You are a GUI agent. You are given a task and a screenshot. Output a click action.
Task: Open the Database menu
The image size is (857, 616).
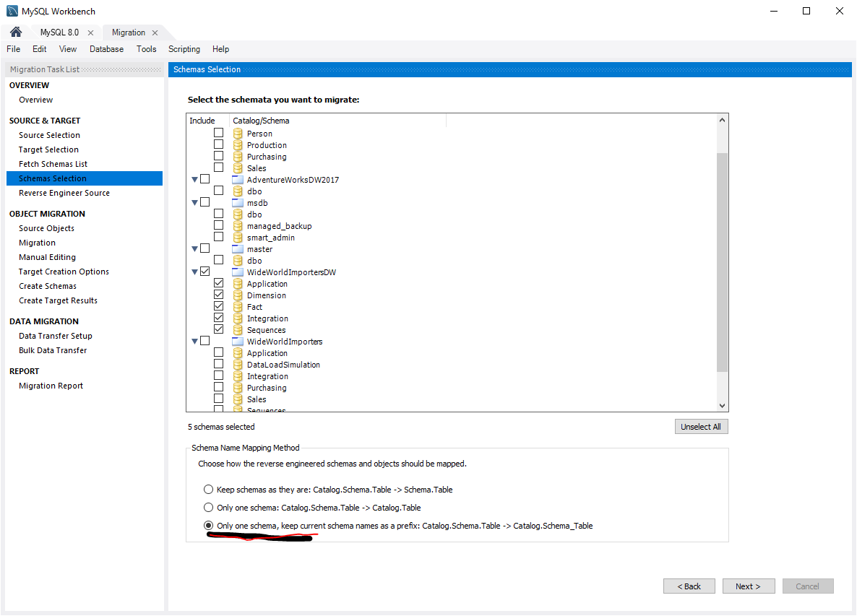click(106, 49)
